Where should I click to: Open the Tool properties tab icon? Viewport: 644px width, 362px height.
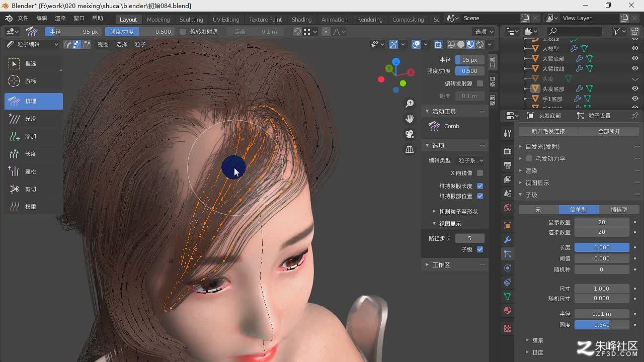pos(508,133)
